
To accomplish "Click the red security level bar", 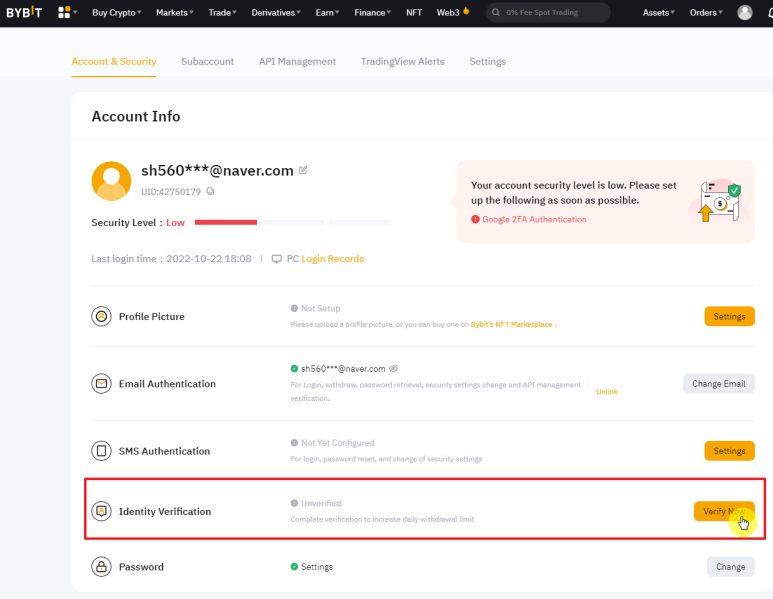I will pyautogui.click(x=226, y=222).
